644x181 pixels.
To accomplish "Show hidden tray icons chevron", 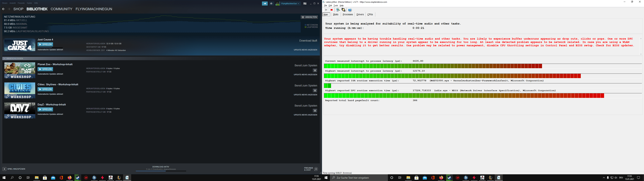I will point(604,178).
